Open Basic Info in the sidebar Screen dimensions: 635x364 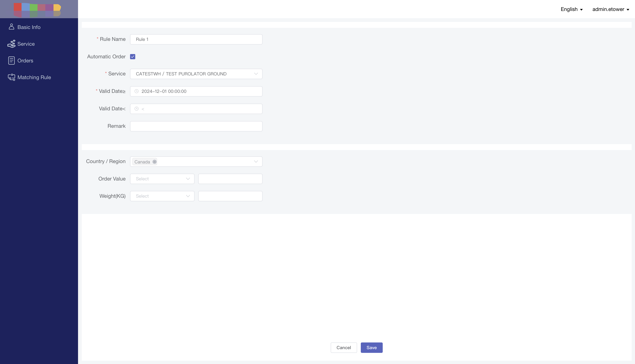tap(29, 27)
